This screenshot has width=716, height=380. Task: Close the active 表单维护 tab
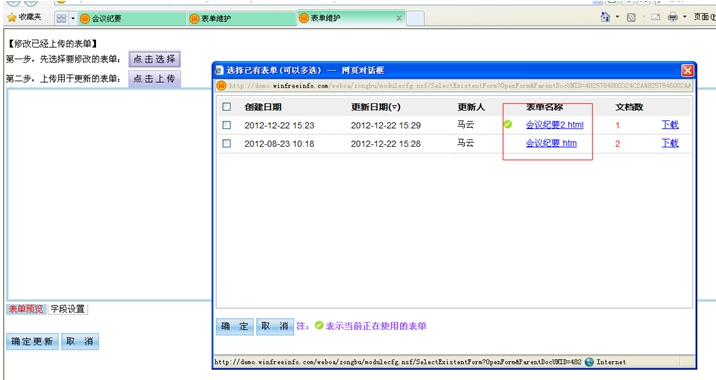399,18
